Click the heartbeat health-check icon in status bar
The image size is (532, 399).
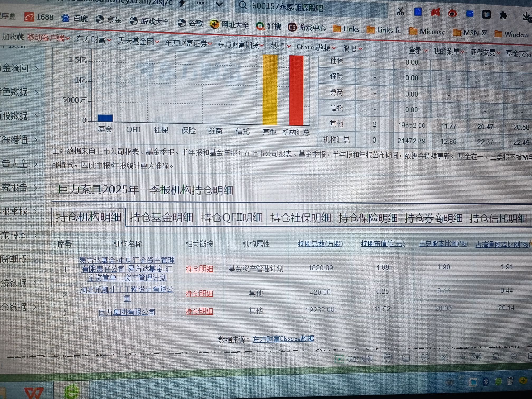click(425, 357)
